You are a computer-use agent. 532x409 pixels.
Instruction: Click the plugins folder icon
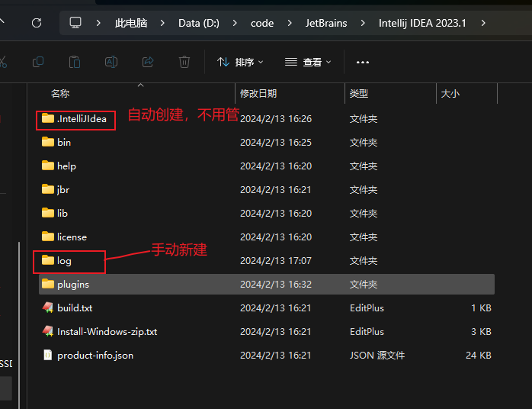coord(48,284)
